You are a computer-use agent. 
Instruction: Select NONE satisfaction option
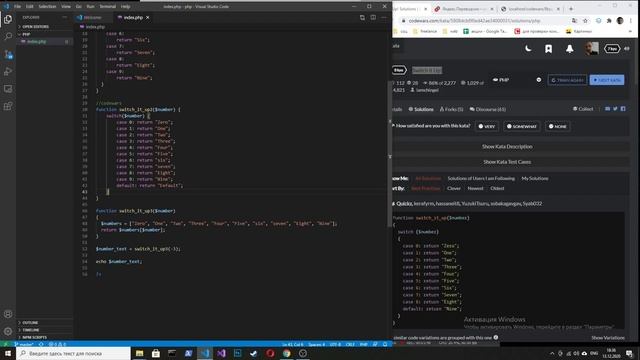tap(558, 127)
